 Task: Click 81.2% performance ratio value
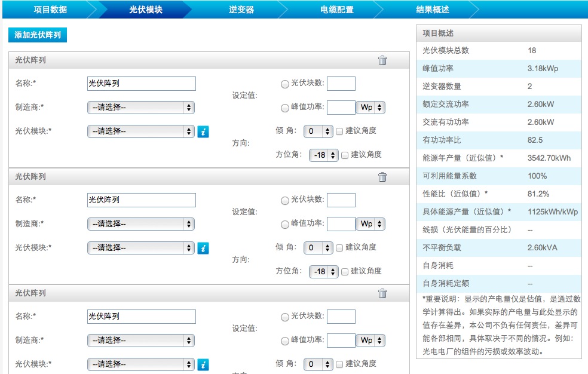(538, 194)
